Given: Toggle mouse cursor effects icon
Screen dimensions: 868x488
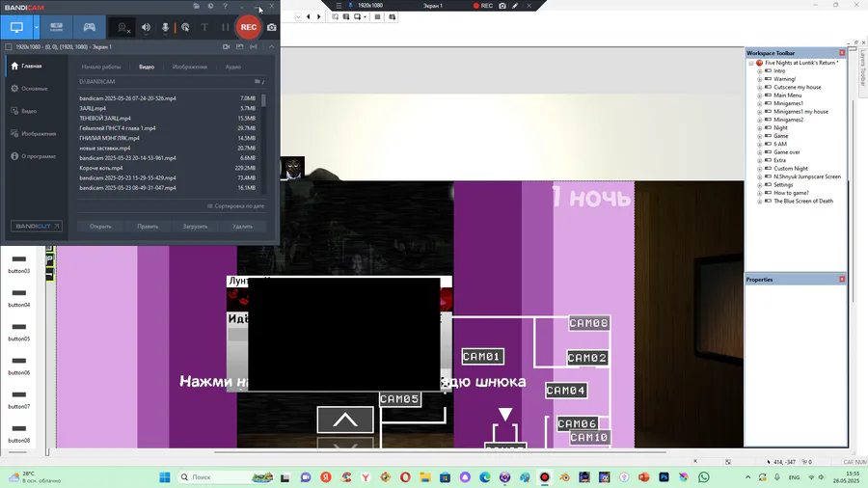Looking at the screenshot, I should pos(185,27).
